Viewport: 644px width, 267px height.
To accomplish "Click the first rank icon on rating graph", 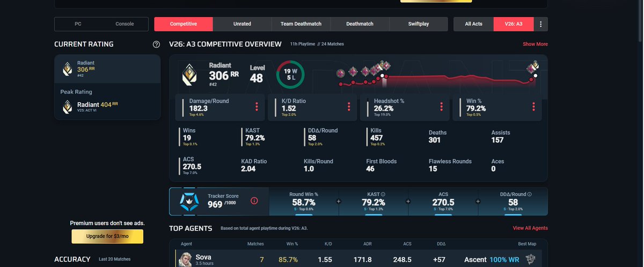I will click(x=340, y=74).
